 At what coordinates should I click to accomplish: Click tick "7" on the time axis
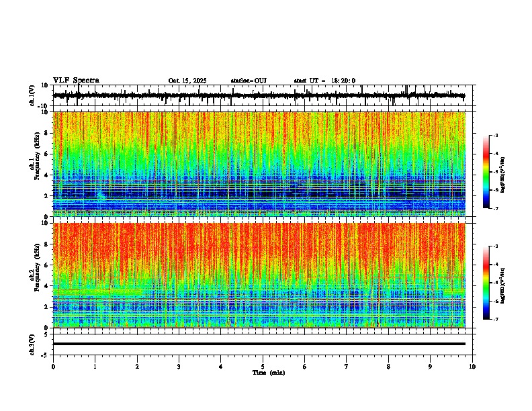[x=347, y=367]
